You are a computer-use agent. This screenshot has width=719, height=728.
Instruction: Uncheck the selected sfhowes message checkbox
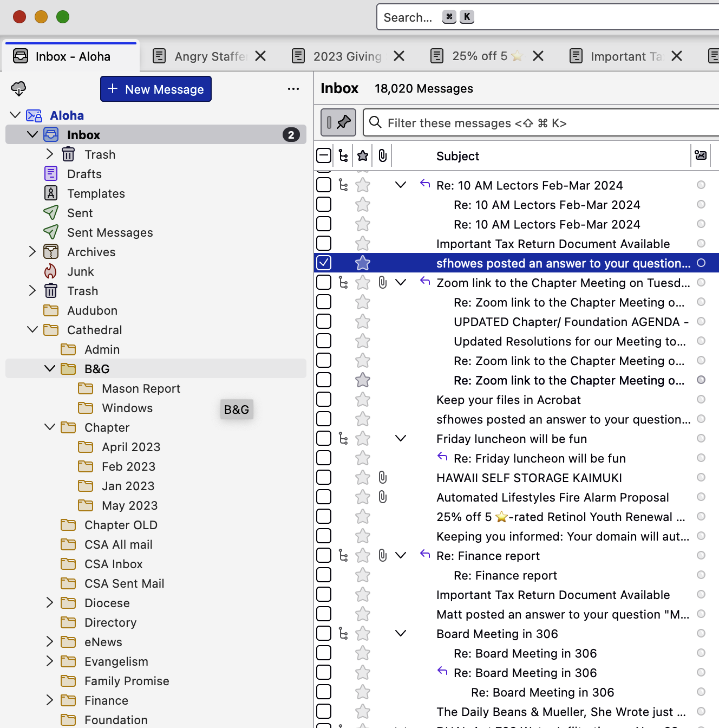[x=324, y=263]
